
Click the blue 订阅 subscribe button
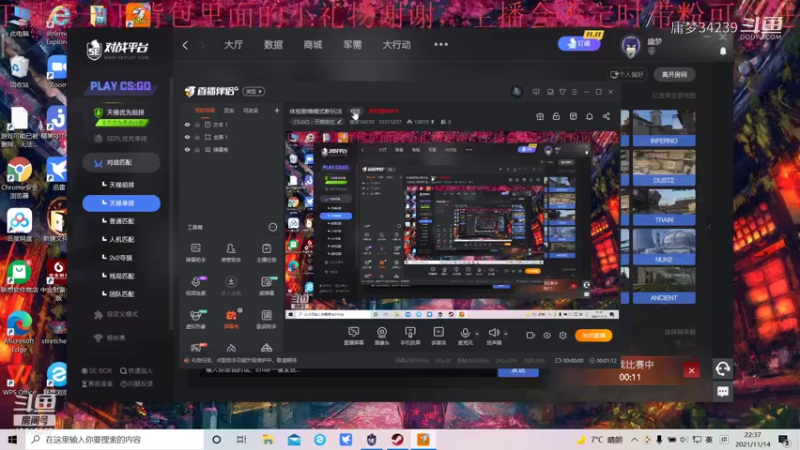(579, 43)
